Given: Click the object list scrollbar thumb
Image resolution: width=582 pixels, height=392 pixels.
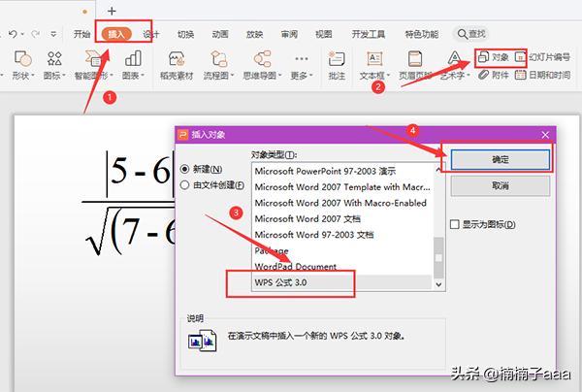Looking at the screenshot, I should 438,258.
